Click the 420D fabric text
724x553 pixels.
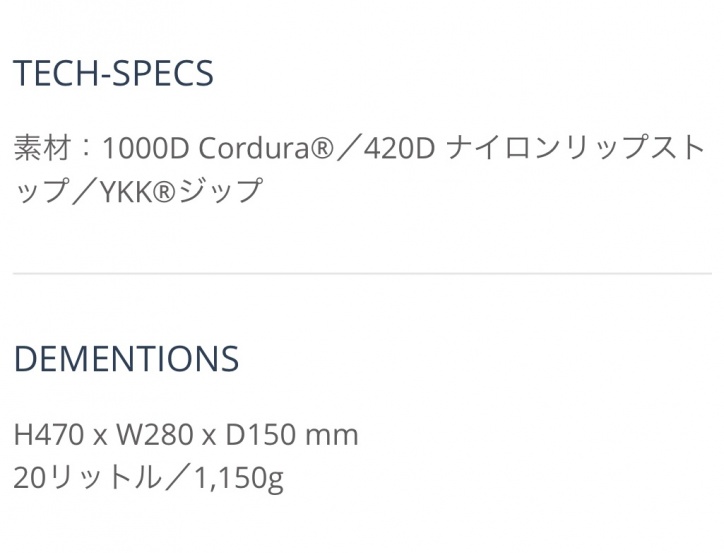point(399,148)
